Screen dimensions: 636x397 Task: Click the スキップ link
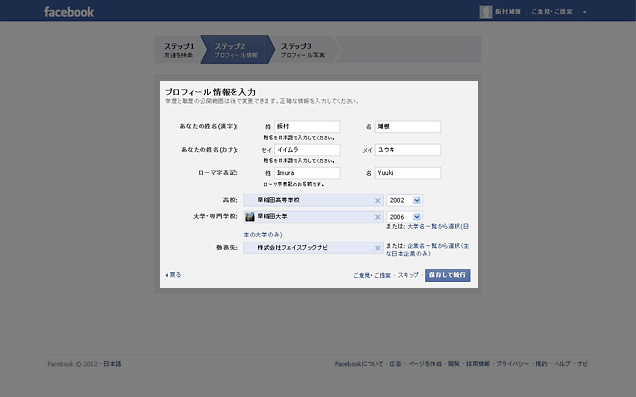(x=408, y=275)
